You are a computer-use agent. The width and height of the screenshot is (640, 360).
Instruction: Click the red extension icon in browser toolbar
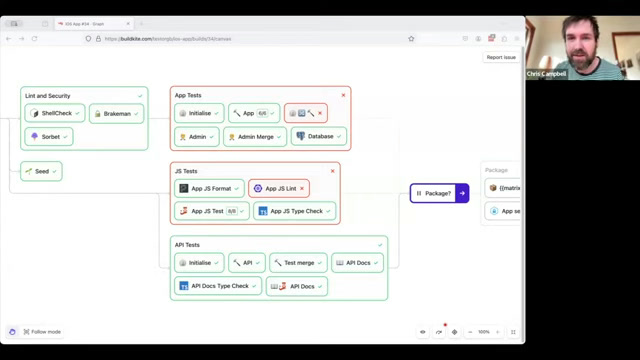click(x=491, y=38)
